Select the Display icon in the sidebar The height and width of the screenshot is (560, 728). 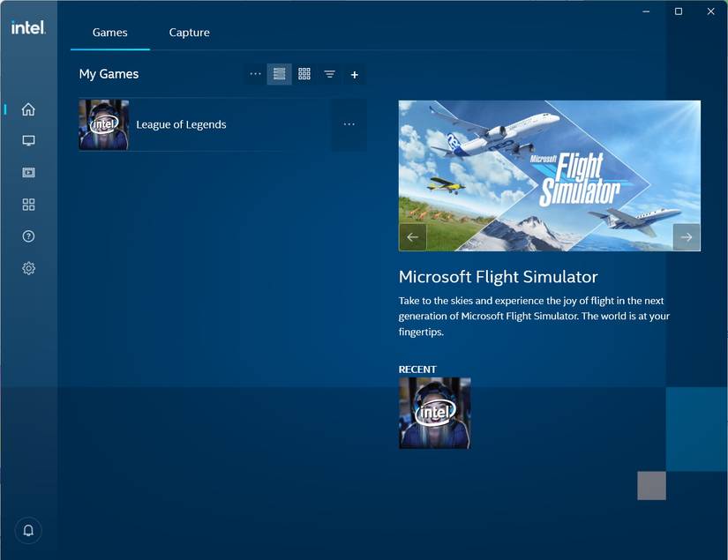(28, 140)
